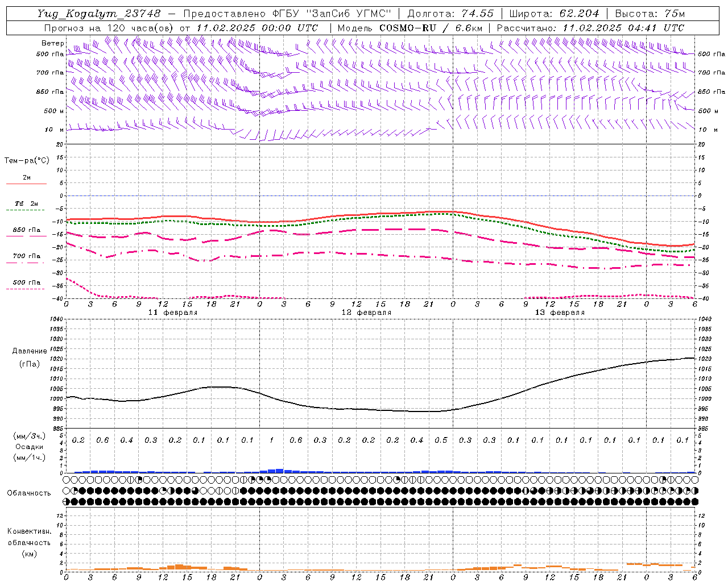Click the Конвективн. облачность (км) label
Viewport: 728px width, 582px height.
pyautogui.click(x=29, y=542)
